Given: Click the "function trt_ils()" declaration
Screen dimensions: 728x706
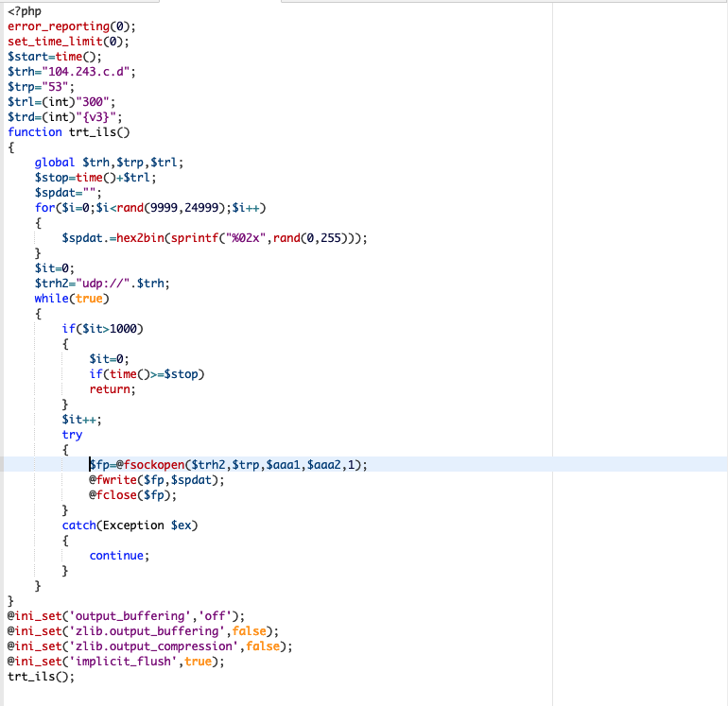Looking at the screenshot, I should point(69,132).
